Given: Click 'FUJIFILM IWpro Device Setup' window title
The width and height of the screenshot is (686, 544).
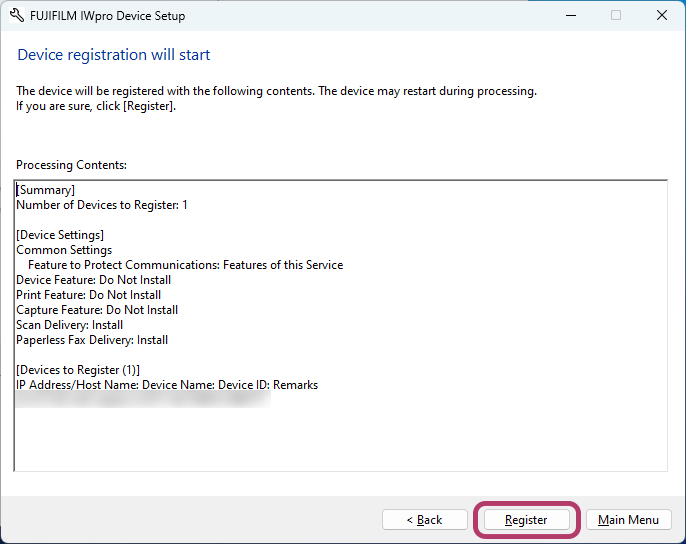Looking at the screenshot, I should click(108, 16).
